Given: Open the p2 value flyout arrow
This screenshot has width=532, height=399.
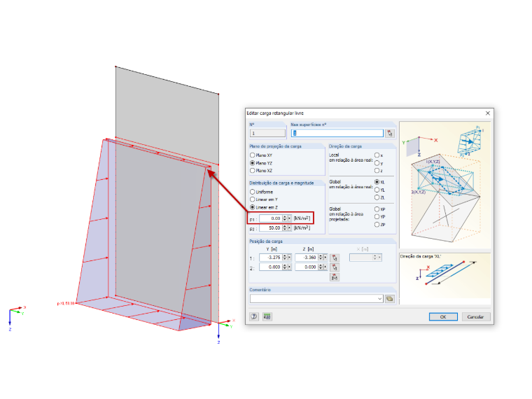Looking at the screenshot, I should 289,228.
